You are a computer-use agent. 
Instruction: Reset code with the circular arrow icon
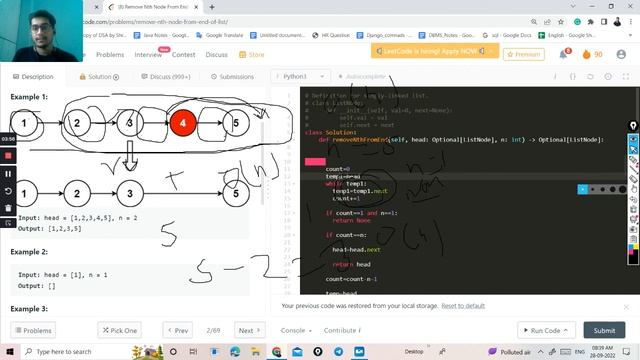click(590, 76)
